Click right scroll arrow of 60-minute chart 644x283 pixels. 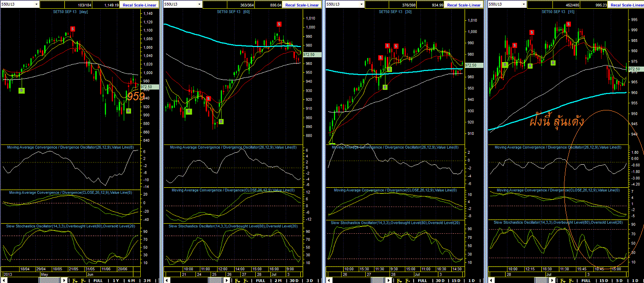pos(227,280)
